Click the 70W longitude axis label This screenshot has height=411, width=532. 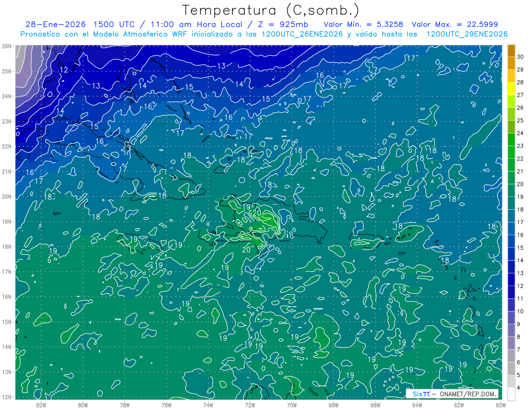(292, 405)
